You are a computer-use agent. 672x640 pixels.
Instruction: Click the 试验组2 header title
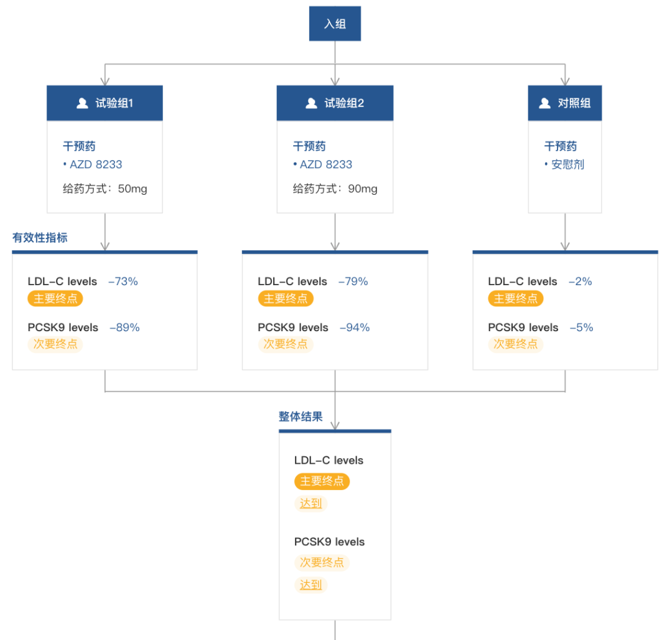click(344, 103)
